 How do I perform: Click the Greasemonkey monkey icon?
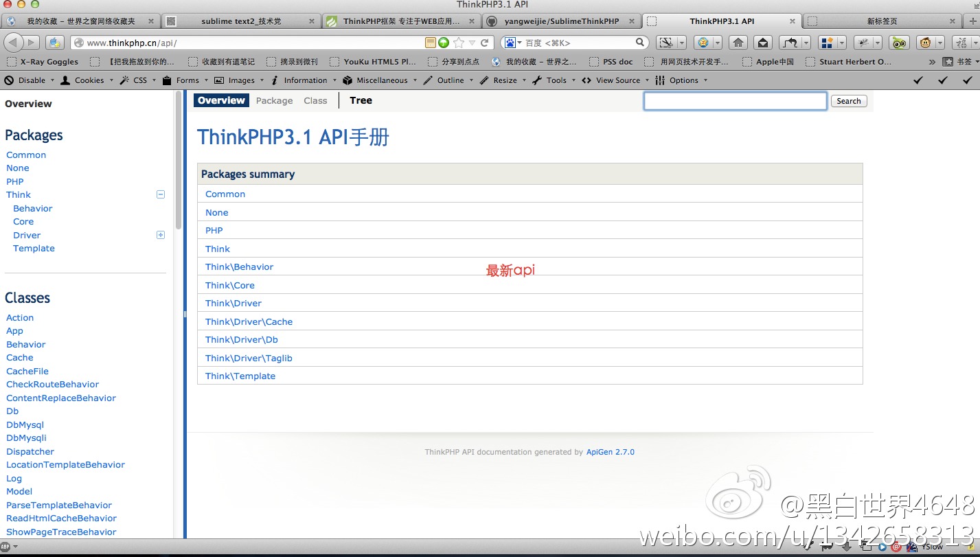tap(926, 43)
